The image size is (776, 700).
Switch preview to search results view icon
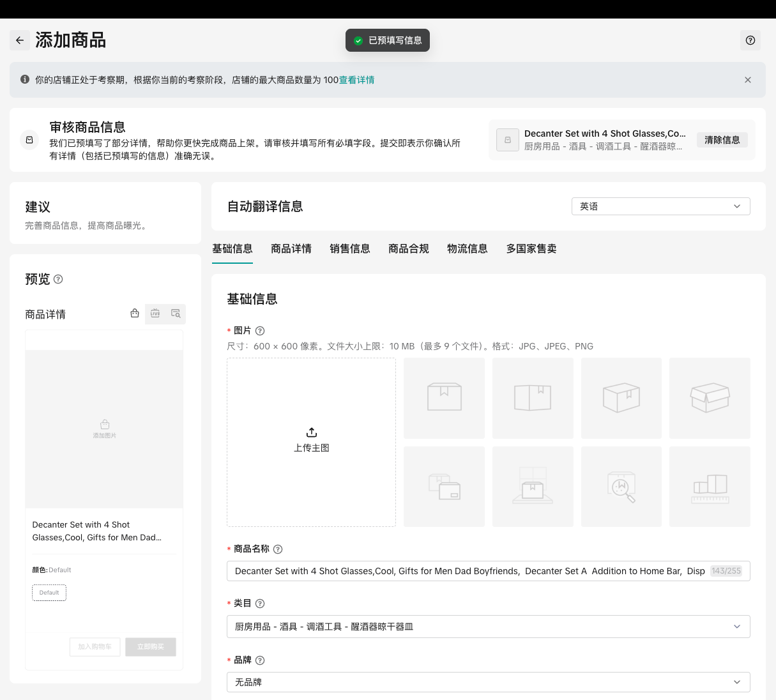coord(176,314)
